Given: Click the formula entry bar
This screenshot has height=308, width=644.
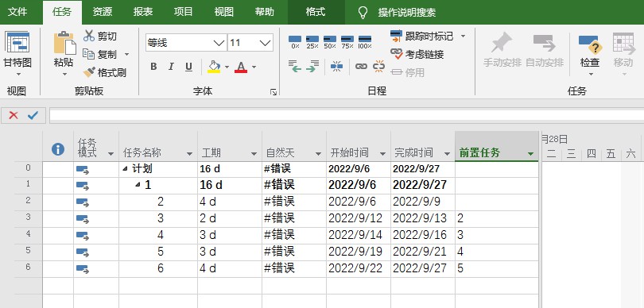Looking at the screenshot, I should [346, 116].
